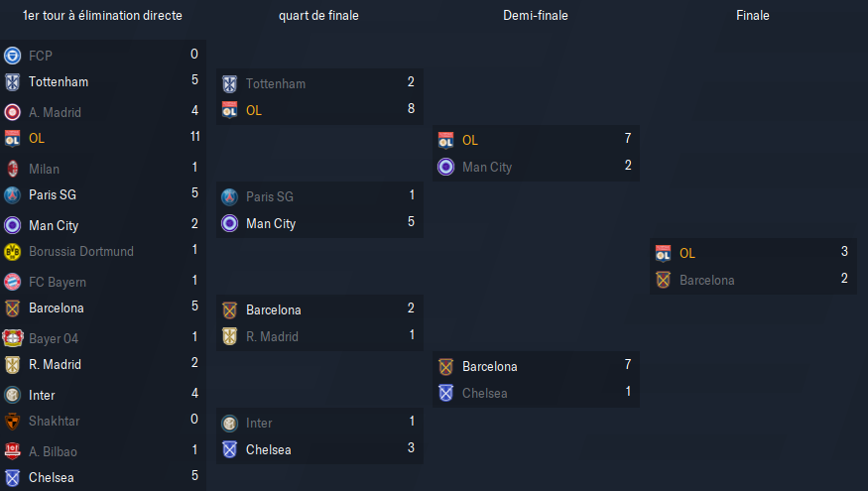Click R. Madrid's crest in quarter-final
The height and width of the screenshot is (491, 868).
[x=230, y=336]
